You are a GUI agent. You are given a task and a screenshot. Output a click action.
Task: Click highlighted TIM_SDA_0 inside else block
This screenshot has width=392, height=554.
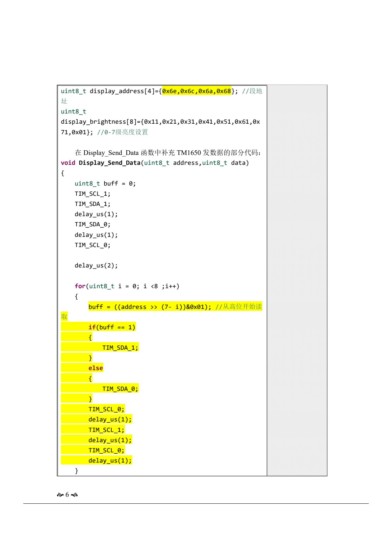pyautogui.click(x=120, y=389)
